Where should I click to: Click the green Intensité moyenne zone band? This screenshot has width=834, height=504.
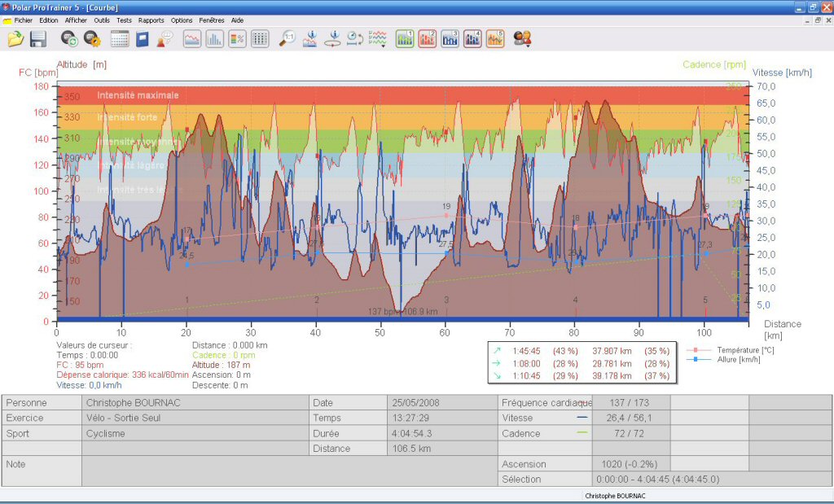pos(402,142)
